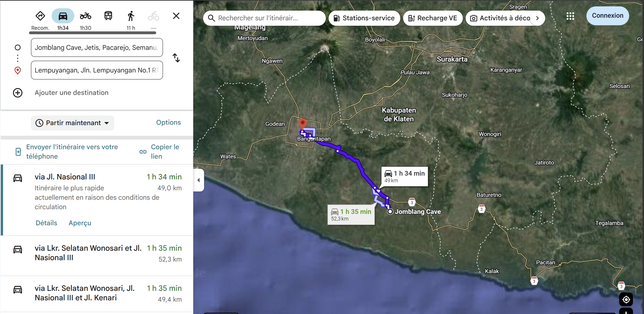Send the itinerary to your phone
The height and width of the screenshot is (314, 644).
click(x=72, y=152)
